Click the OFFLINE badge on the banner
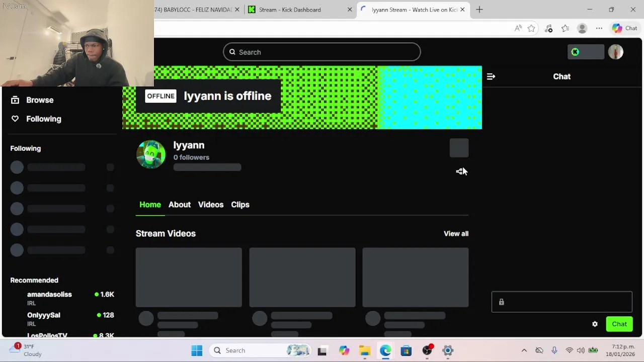This screenshot has width=644, height=362. coord(160,96)
